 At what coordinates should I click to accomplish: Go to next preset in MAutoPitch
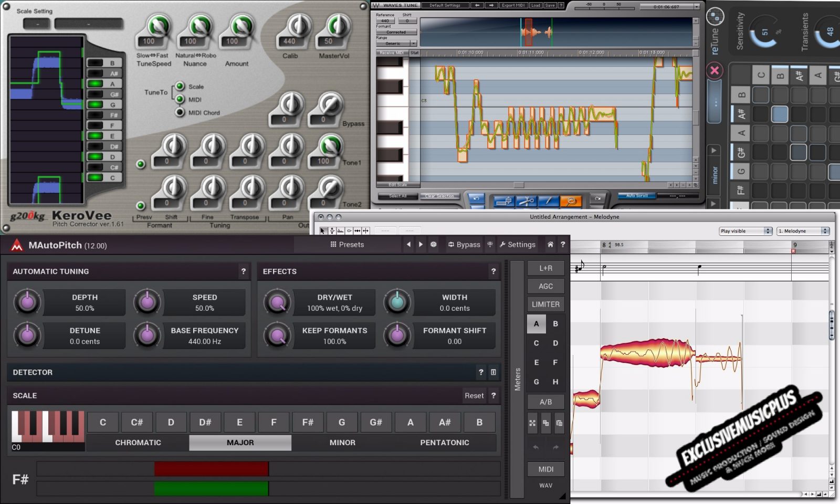coord(421,244)
